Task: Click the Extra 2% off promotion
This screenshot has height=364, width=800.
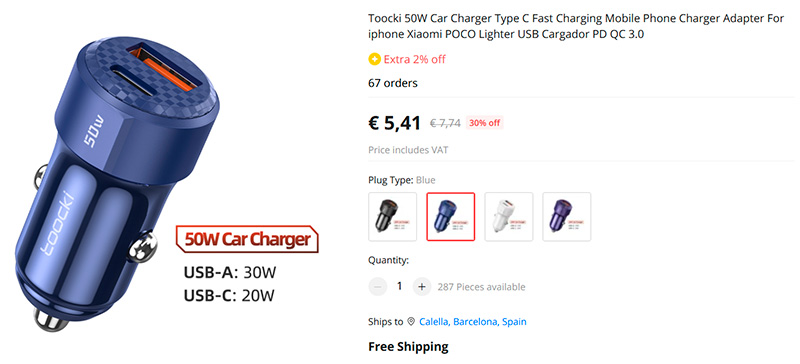Action: (414, 59)
